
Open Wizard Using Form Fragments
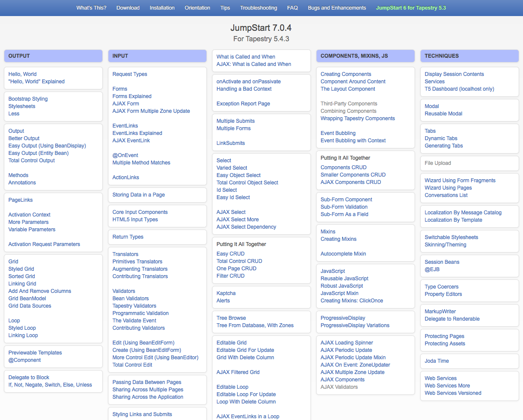click(460, 180)
